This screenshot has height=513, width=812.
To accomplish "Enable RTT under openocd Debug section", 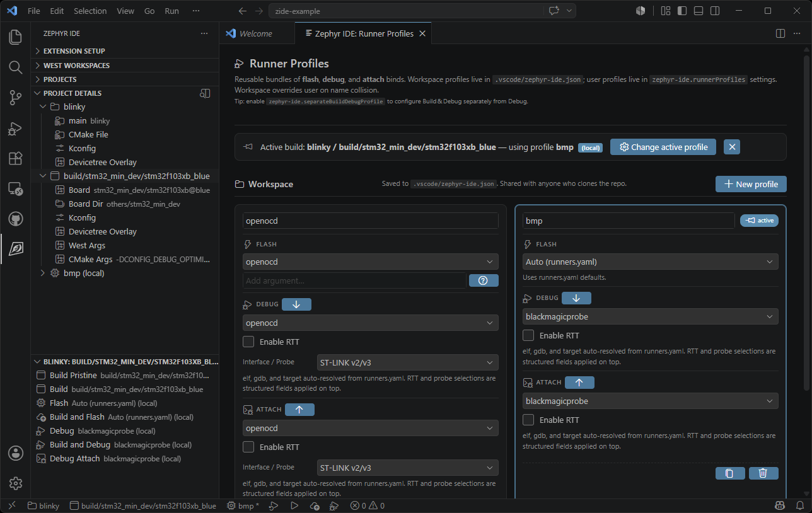I will coord(248,342).
